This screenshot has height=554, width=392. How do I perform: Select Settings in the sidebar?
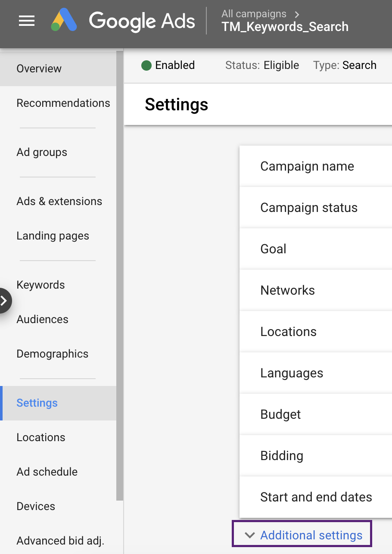[x=58, y=403]
